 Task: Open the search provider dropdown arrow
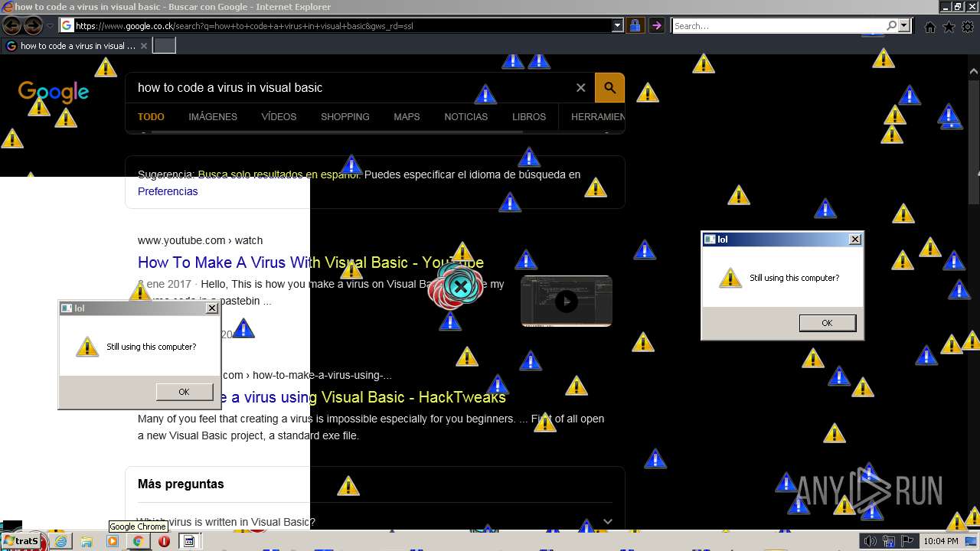[904, 25]
